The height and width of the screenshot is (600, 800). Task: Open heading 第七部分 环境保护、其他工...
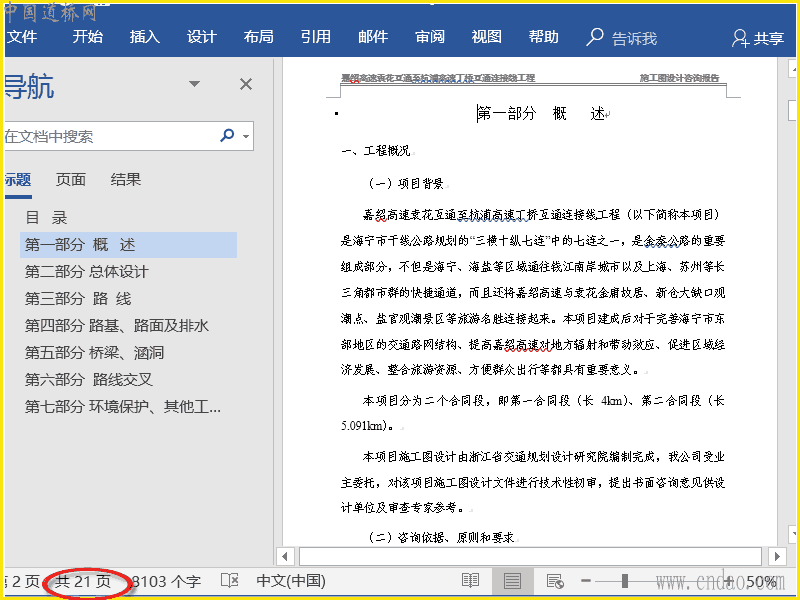tap(123, 407)
